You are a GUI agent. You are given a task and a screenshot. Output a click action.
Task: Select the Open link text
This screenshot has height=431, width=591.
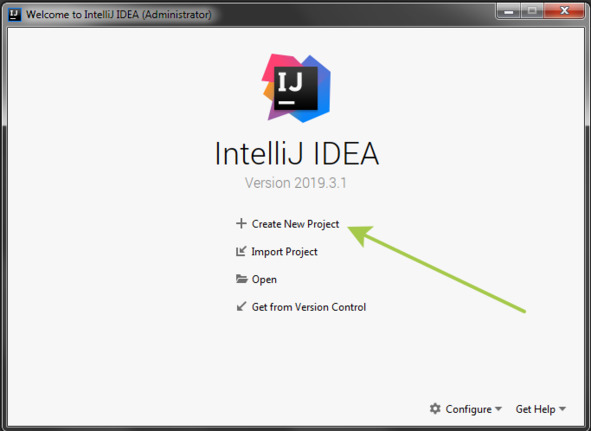point(264,279)
